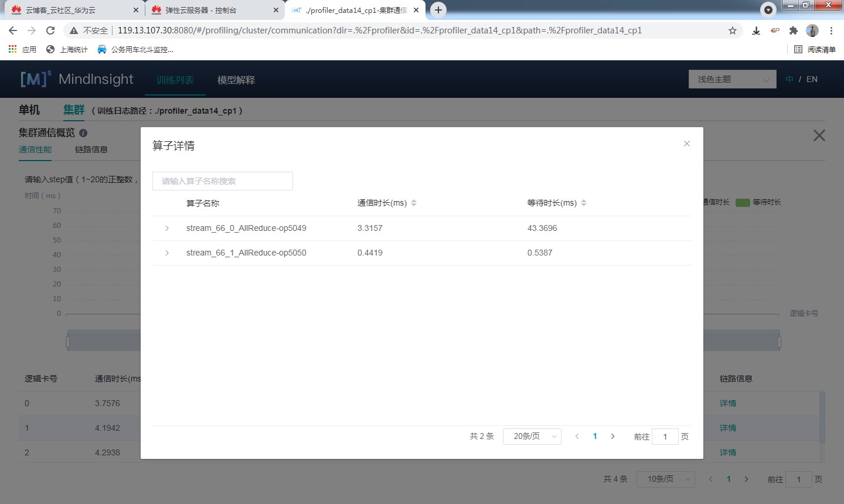Open the 阅读清单 reading list

[815, 50]
